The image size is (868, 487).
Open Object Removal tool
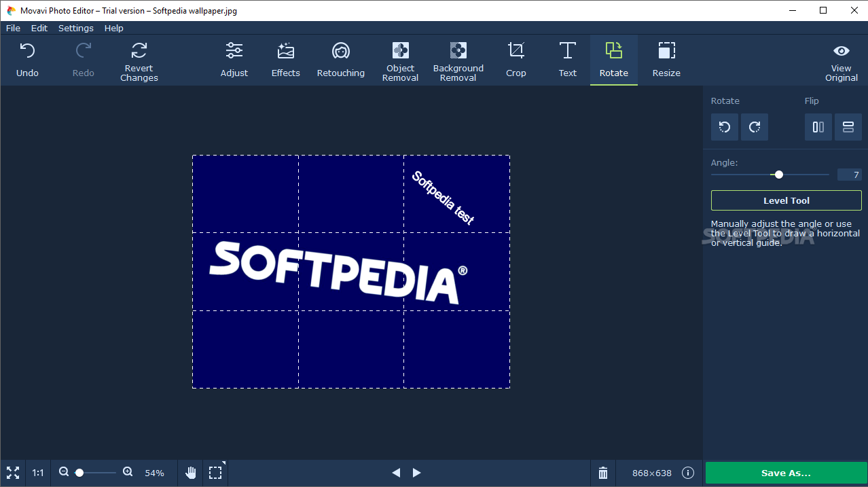[x=401, y=61]
